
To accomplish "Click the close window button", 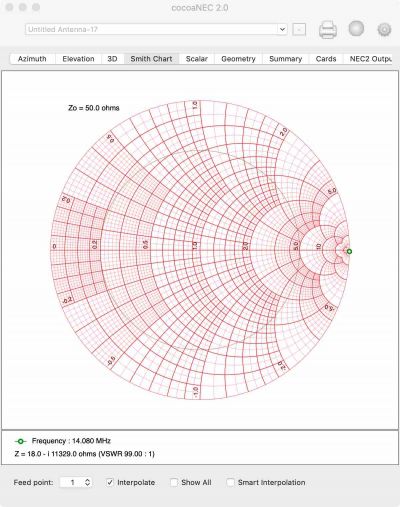I will click(10, 7).
